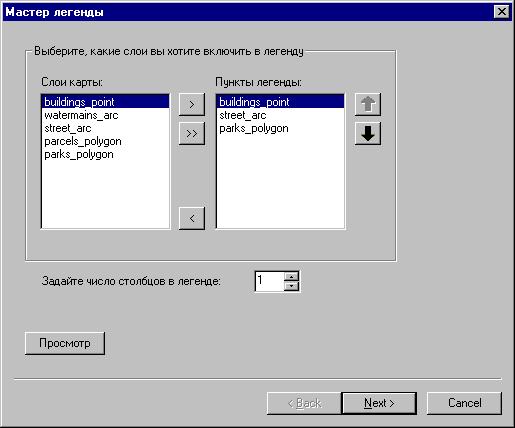
Task: Select street_arc in legend items list
Action: click(280, 115)
